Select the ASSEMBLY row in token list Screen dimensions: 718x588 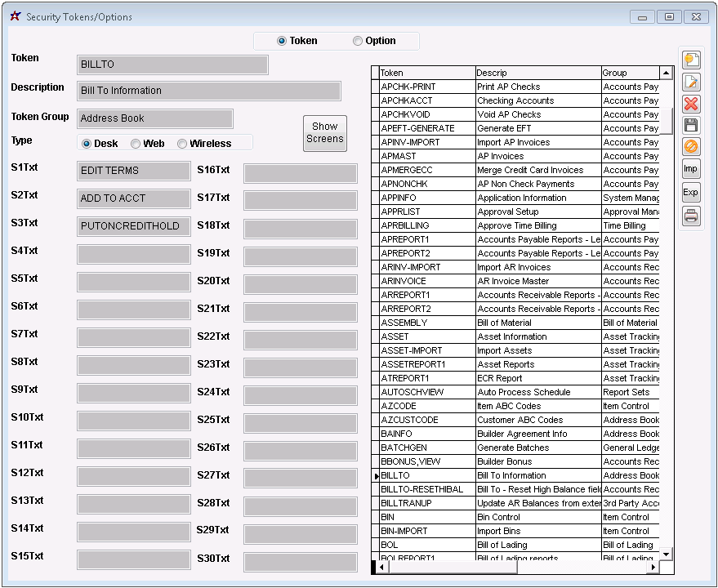coord(426,323)
